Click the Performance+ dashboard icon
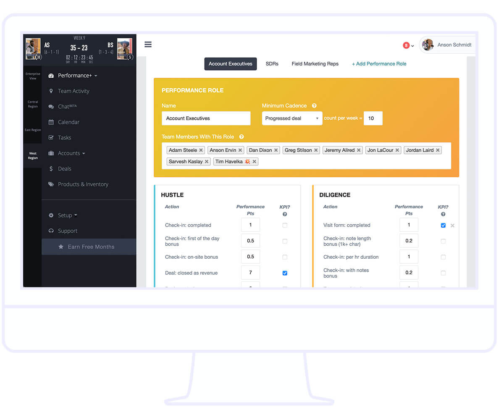504x420 pixels. (x=51, y=76)
